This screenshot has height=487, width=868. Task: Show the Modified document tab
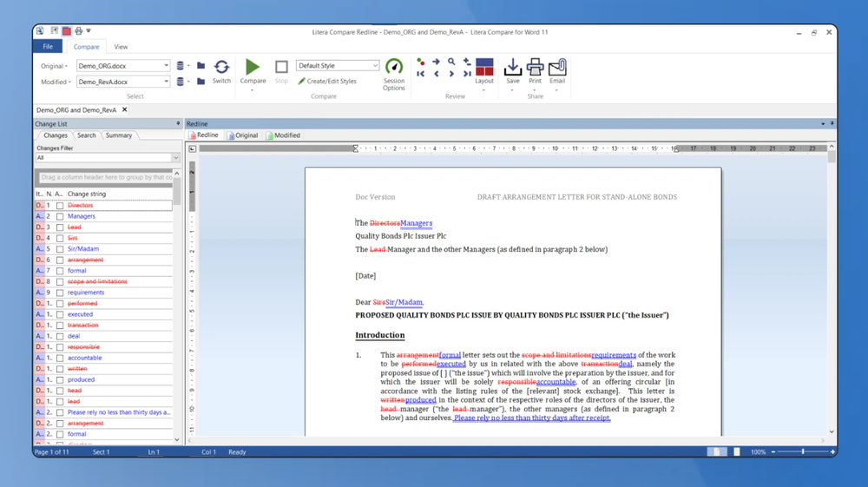tap(283, 135)
